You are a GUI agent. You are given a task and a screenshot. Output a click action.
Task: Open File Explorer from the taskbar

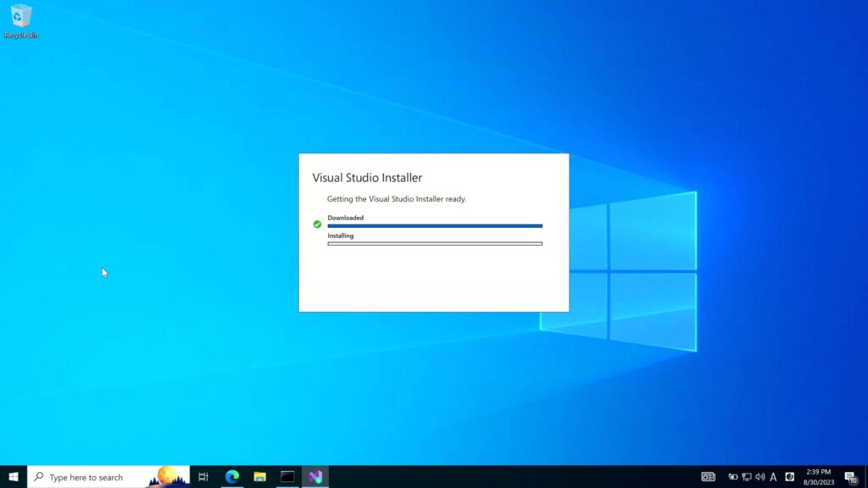coord(259,477)
